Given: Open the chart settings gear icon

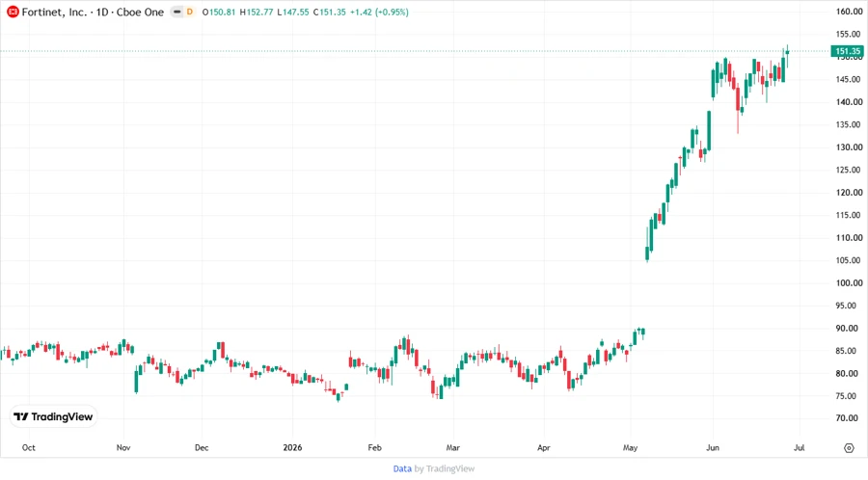Looking at the screenshot, I should point(849,448).
